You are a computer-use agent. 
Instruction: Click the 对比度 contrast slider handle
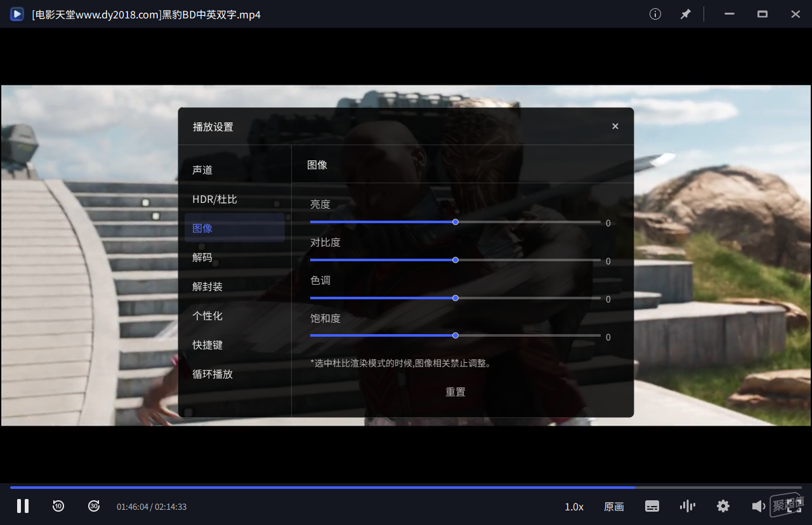[455, 260]
